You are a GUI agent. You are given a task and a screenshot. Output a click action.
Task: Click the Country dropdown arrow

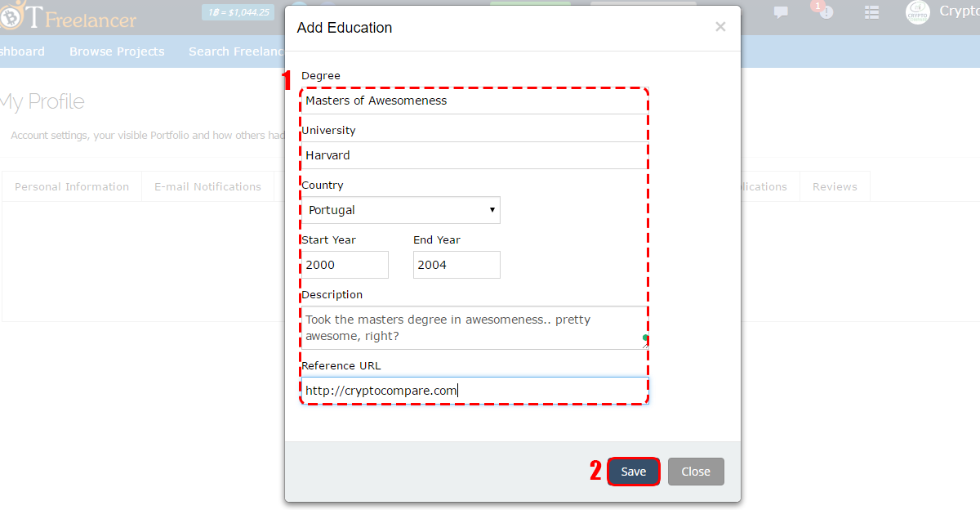[x=492, y=210]
